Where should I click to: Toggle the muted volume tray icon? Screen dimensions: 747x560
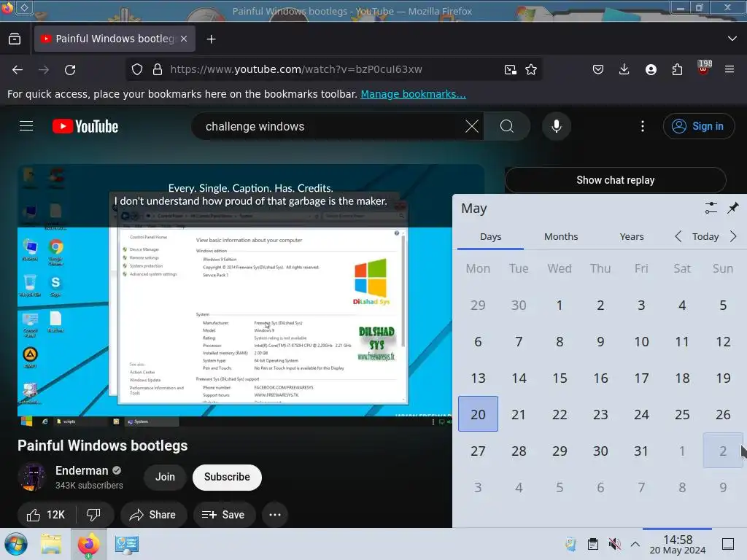[614, 544]
